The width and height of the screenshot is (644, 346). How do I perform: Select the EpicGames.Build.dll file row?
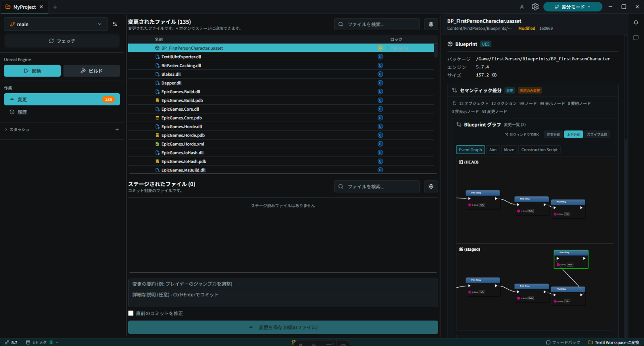click(x=281, y=92)
